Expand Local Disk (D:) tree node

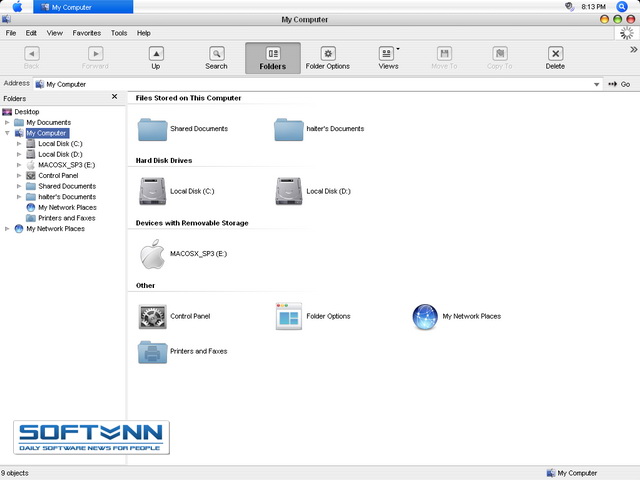tap(19, 154)
